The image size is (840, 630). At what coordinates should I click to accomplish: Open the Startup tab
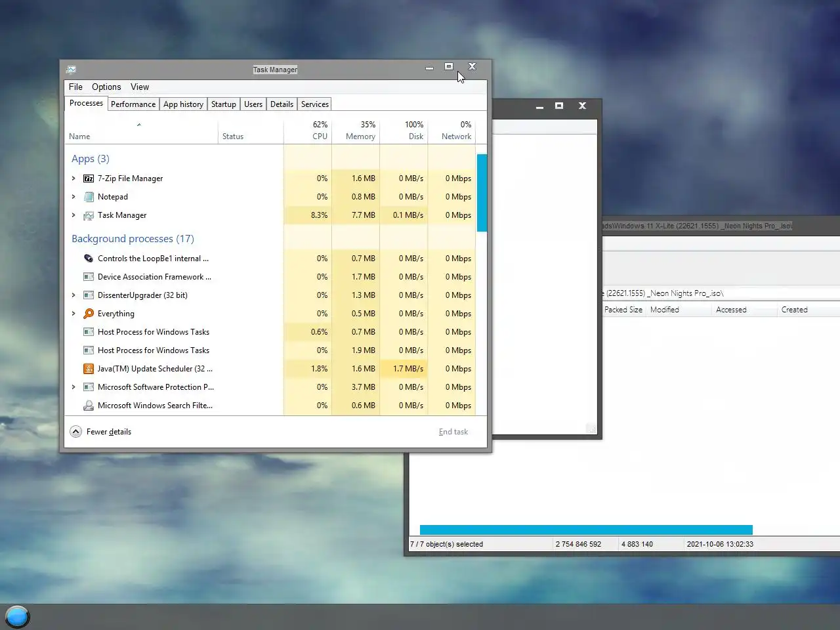(x=224, y=104)
